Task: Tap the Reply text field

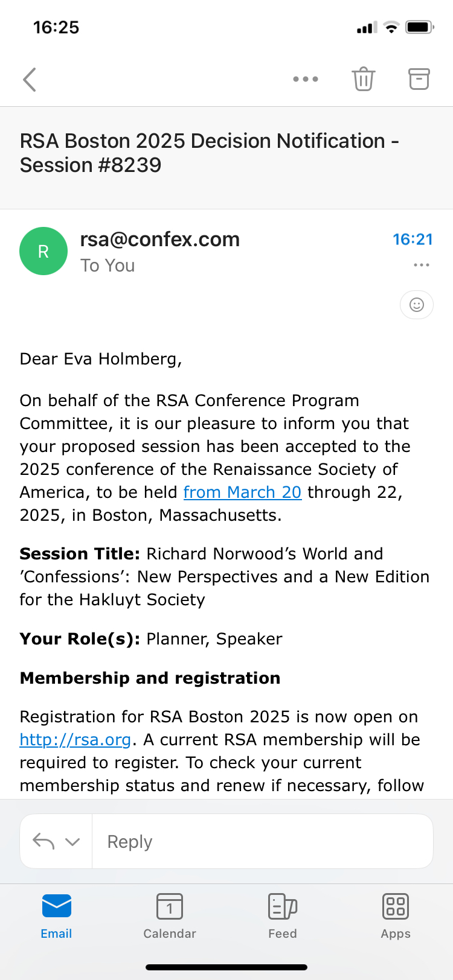Action: pyautogui.click(x=262, y=841)
